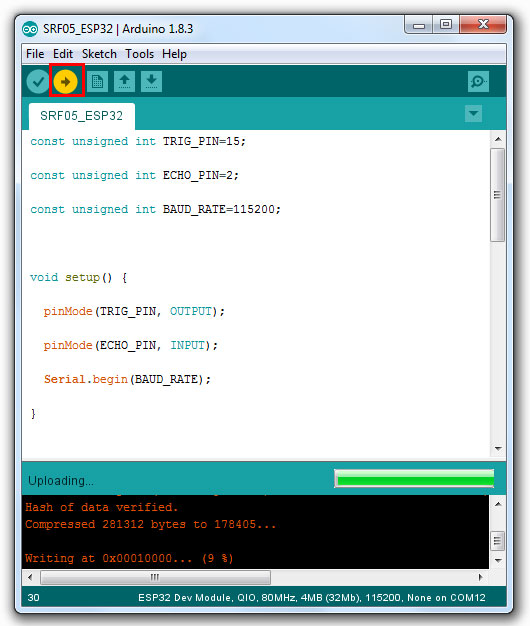This screenshot has width=530, height=626.
Task: Click the Arduino logo in title bar
Action: tap(30, 29)
